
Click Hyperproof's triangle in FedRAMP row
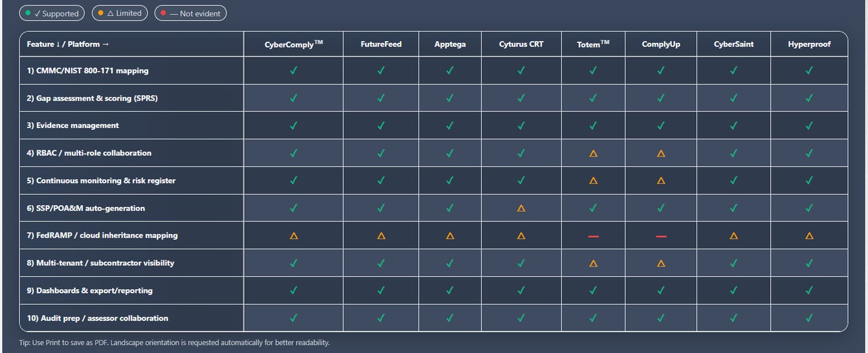[x=809, y=236]
